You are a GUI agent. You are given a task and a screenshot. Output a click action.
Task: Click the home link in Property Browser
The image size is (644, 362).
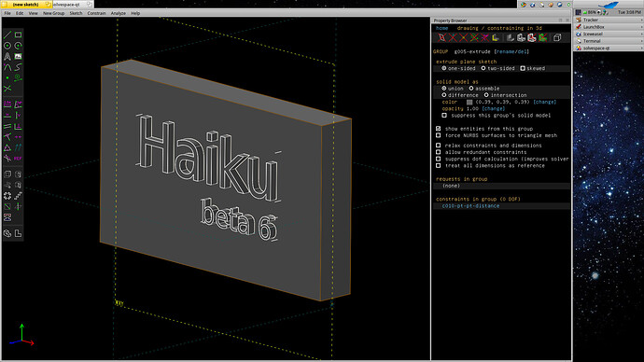coord(441,28)
